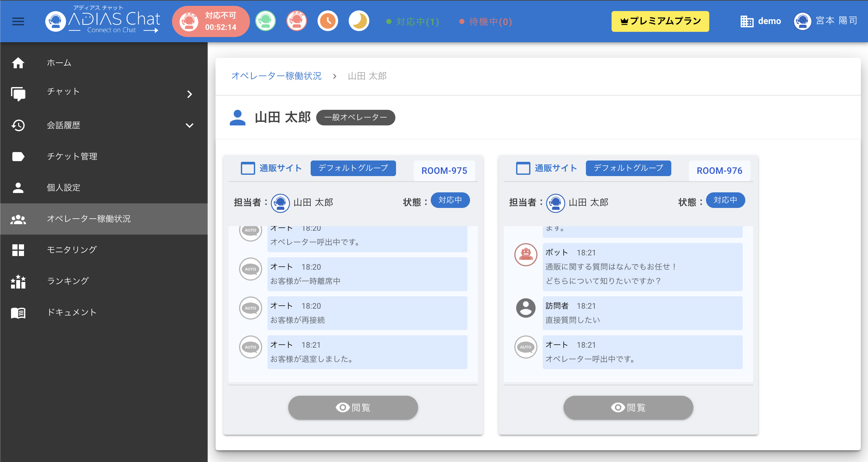
Task: Check the 通販サイト checkbox for ROOM-975
Action: click(x=248, y=168)
